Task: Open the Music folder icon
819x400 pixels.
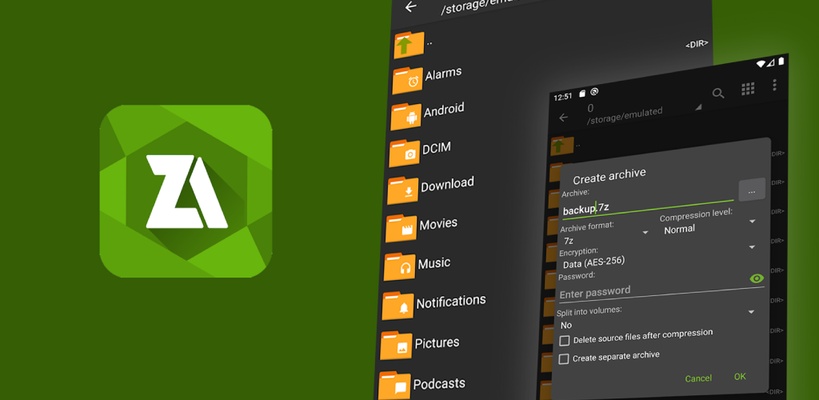Action: (400, 267)
